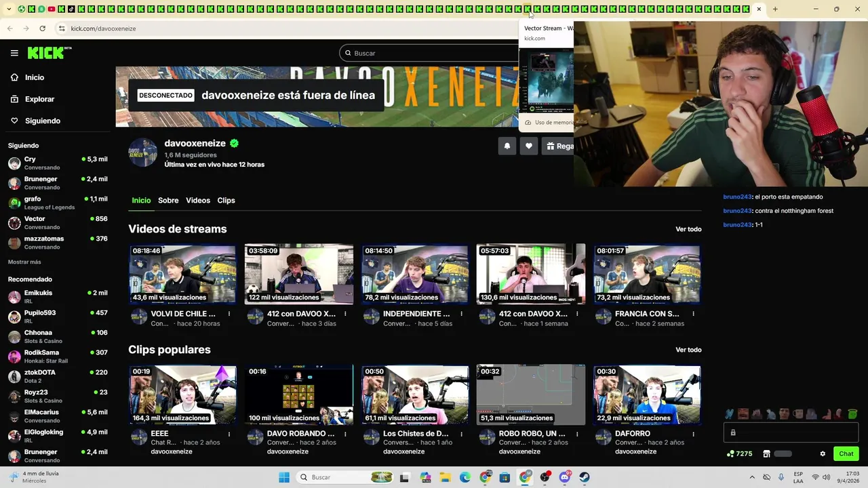Click the green Chat send button
This screenshot has height=488, width=868.
pos(846,453)
